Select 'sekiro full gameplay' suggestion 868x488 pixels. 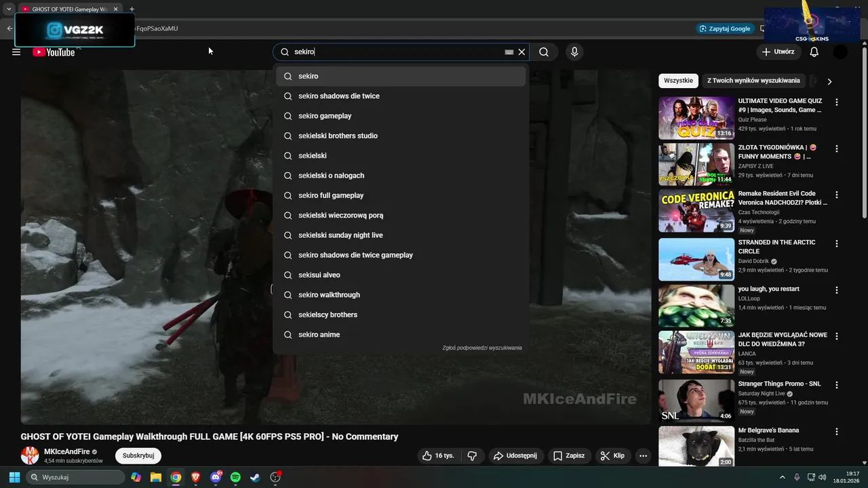401,195
